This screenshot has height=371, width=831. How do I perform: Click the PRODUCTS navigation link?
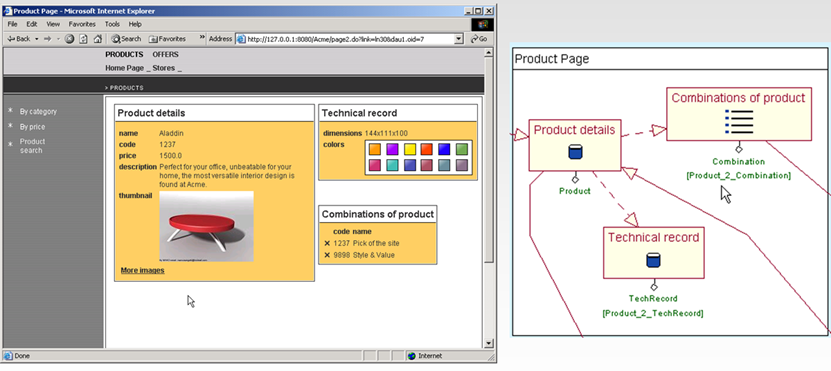click(x=124, y=55)
